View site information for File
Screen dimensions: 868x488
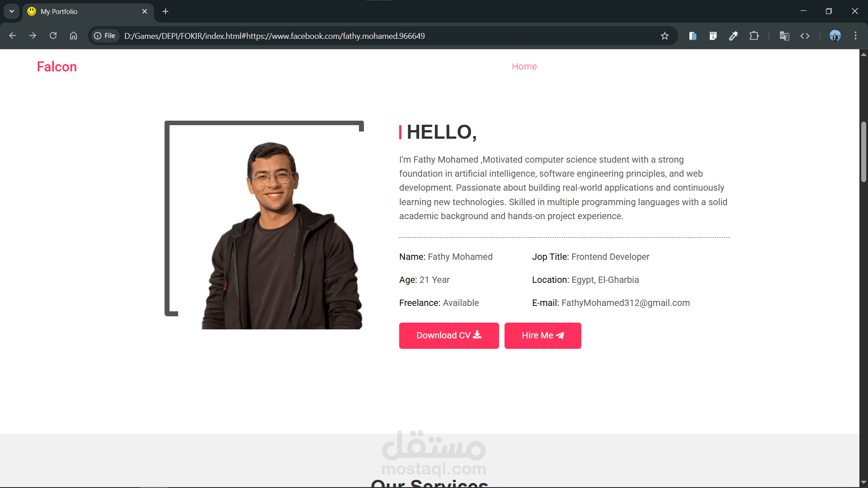click(105, 36)
